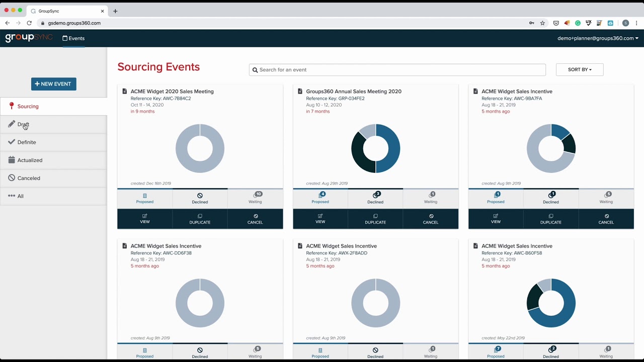Click document icon beside Groups360 Annual Sales Meeting
Image resolution: width=644 pixels, height=362 pixels.
(300, 91)
